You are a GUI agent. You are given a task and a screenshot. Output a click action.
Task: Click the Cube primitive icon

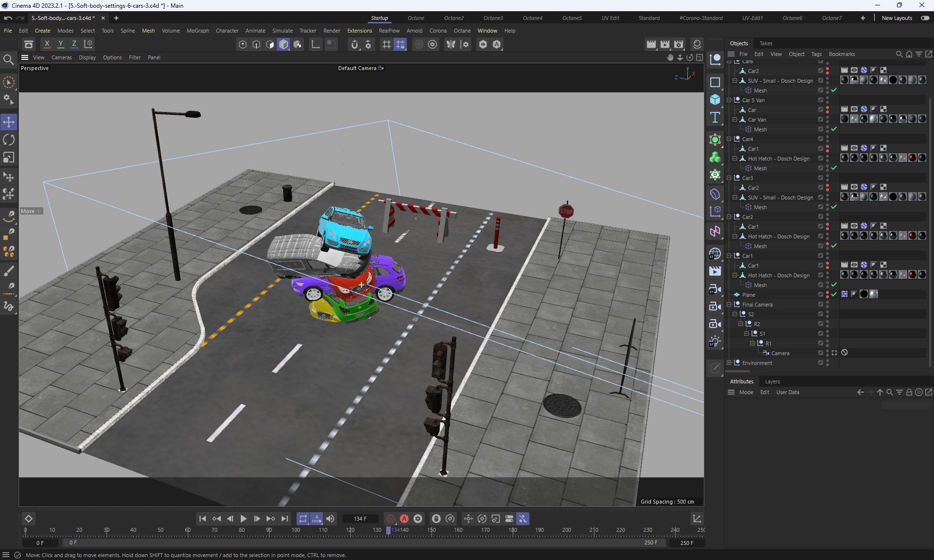pos(715,100)
